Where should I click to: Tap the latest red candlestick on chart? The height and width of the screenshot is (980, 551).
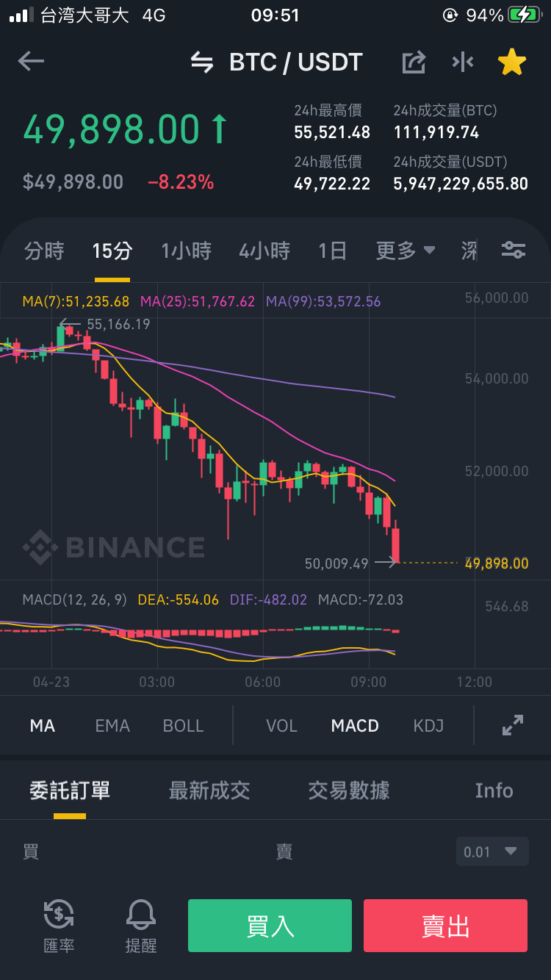(395, 542)
